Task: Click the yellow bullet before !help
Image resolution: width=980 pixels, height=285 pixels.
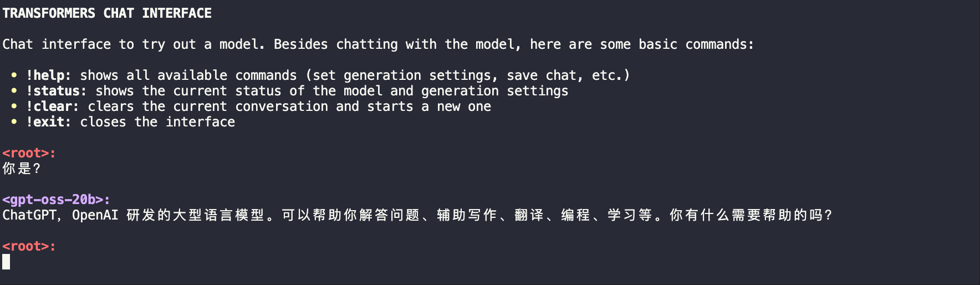Action: (14, 75)
